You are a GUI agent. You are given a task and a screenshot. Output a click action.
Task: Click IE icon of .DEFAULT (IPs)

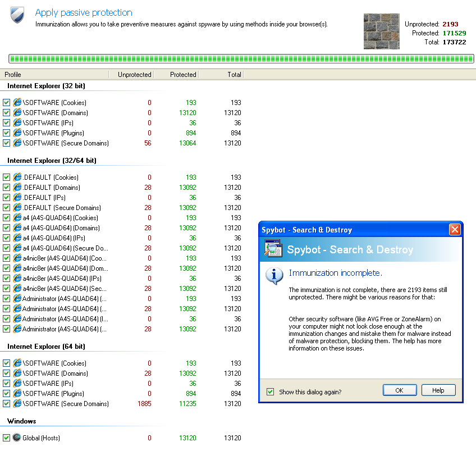point(17,197)
